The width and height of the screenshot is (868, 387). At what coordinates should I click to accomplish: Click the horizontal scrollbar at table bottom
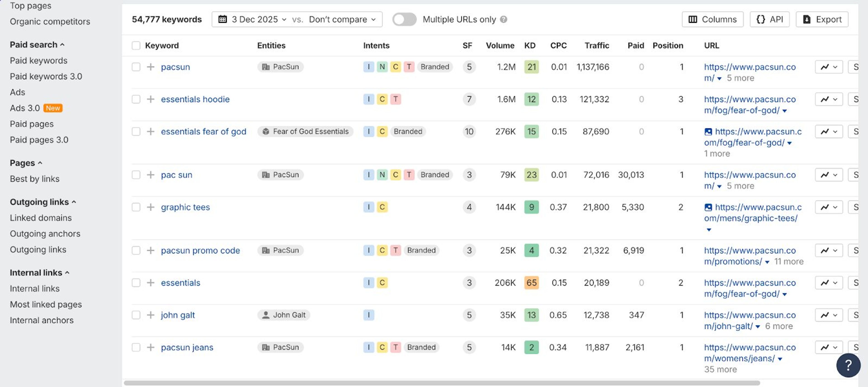point(441,383)
